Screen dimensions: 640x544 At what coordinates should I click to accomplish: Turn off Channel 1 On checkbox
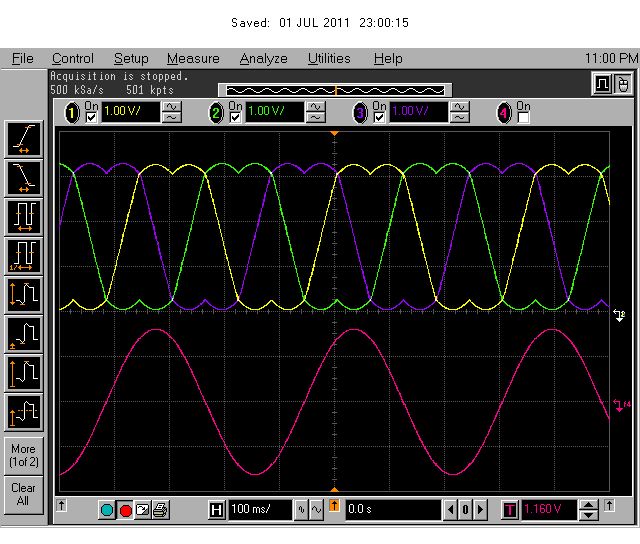point(93,117)
